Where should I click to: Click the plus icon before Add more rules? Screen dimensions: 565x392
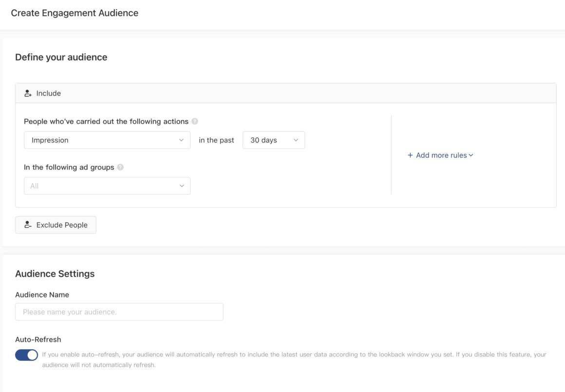(410, 155)
